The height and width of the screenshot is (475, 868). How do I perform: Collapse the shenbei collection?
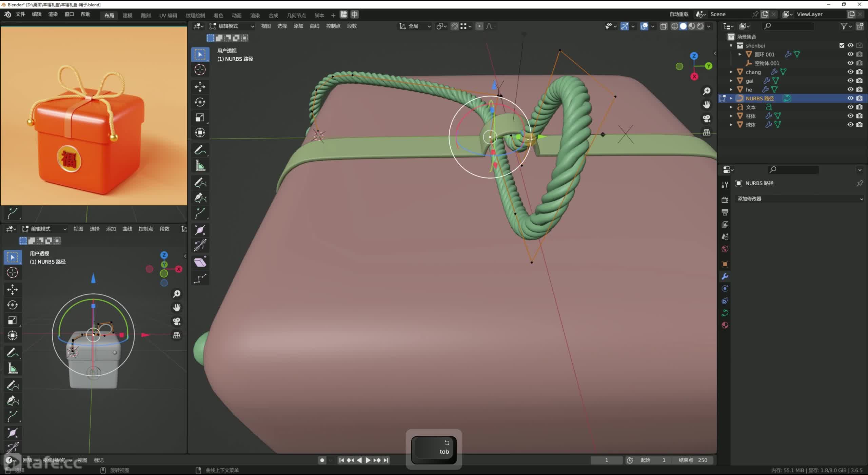click(731, 45)
